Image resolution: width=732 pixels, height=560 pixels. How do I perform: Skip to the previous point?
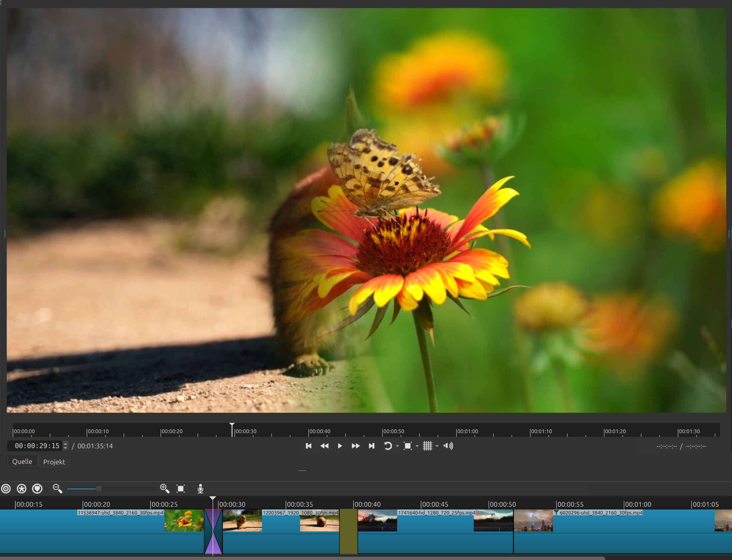pos(308,446)
